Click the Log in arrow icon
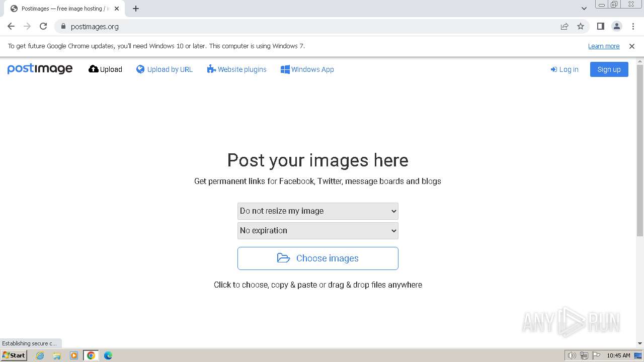The width and height of the screenshot is (644, 362). point(554,69)
